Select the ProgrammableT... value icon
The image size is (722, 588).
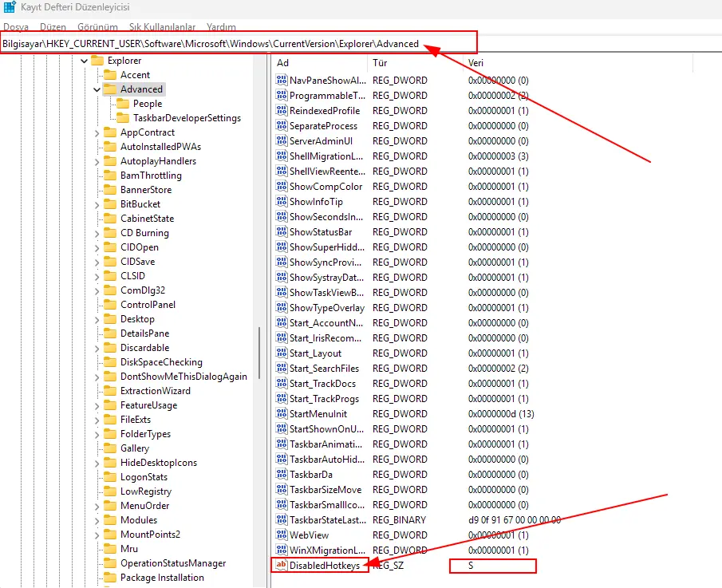point(282,95)
